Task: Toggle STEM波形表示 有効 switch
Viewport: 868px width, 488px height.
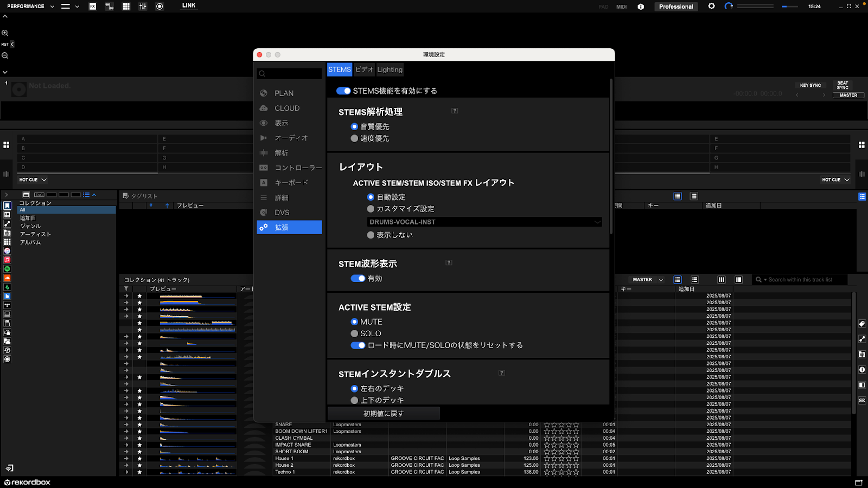Action: click(x=358, y=278)
